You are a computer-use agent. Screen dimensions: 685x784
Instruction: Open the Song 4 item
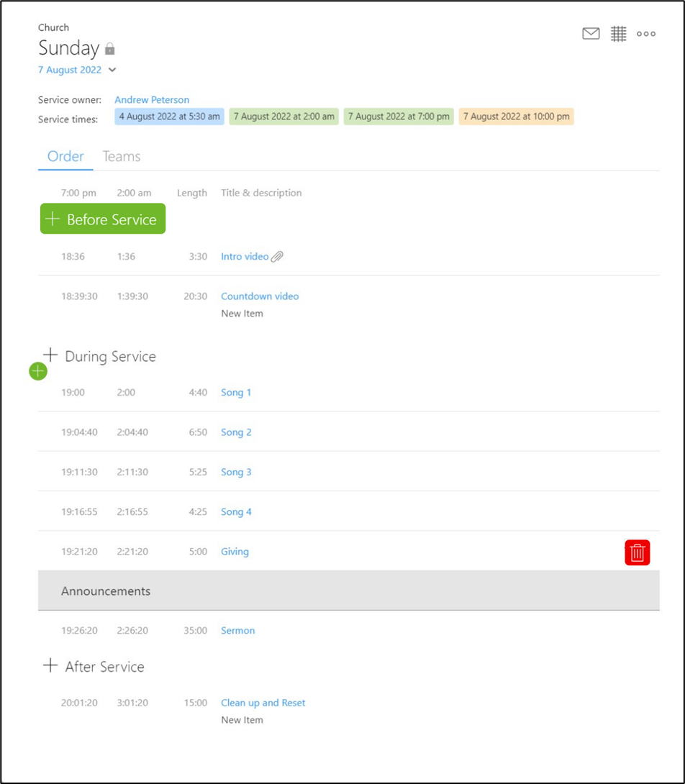click(236, 512)
